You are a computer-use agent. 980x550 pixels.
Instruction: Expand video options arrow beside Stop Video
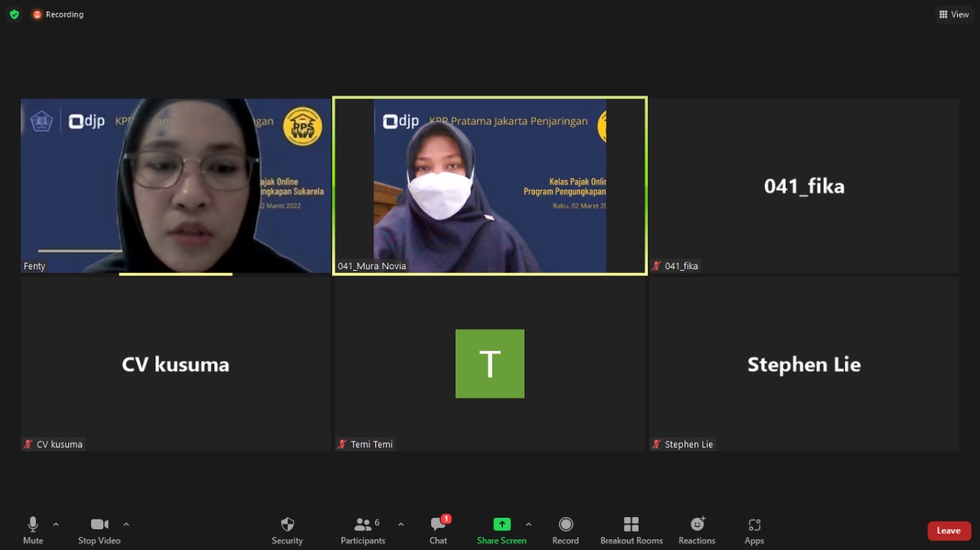(126, 524)
